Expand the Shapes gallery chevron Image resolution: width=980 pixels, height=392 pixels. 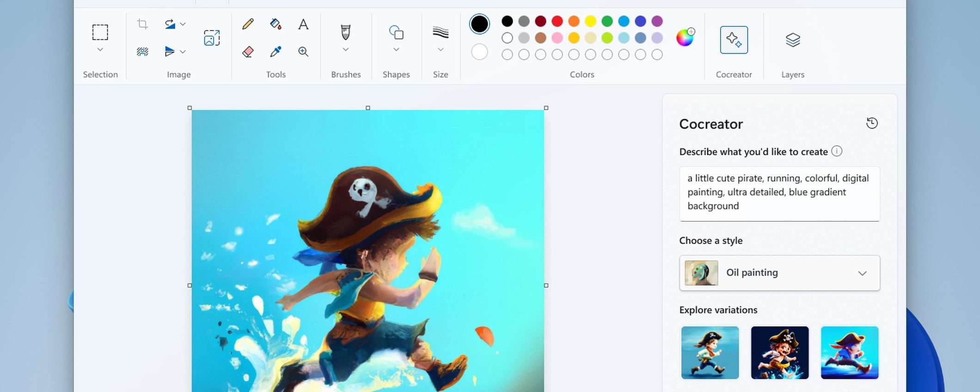tap(396, 49)
